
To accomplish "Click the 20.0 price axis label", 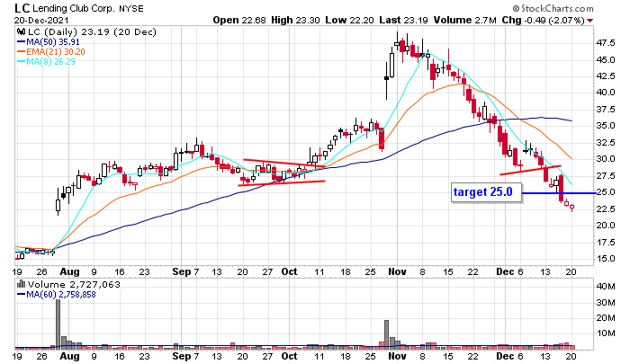I will (606, 226).
